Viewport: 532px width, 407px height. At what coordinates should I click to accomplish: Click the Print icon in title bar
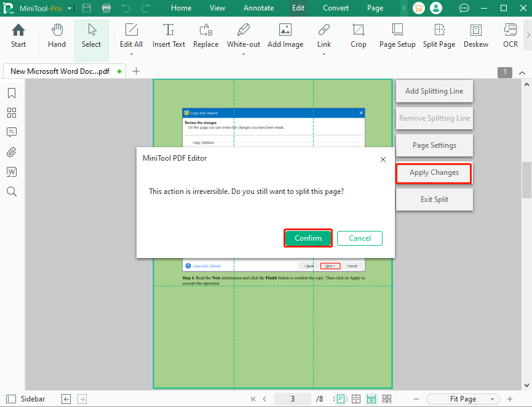pyautogui.click(x=106, y=8)
